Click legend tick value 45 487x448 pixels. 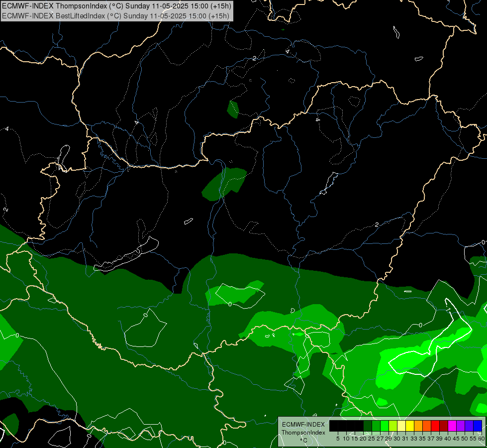[x=456, y=439]
